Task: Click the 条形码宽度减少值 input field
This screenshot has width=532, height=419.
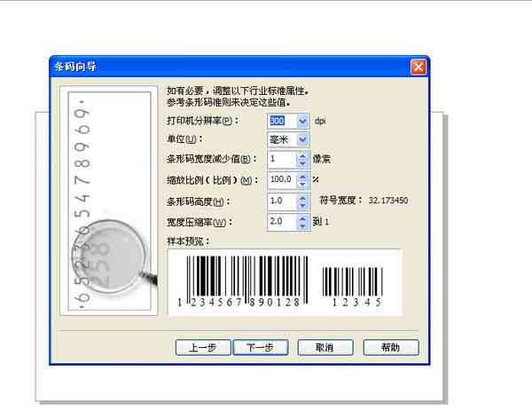Action: point(282,159)
